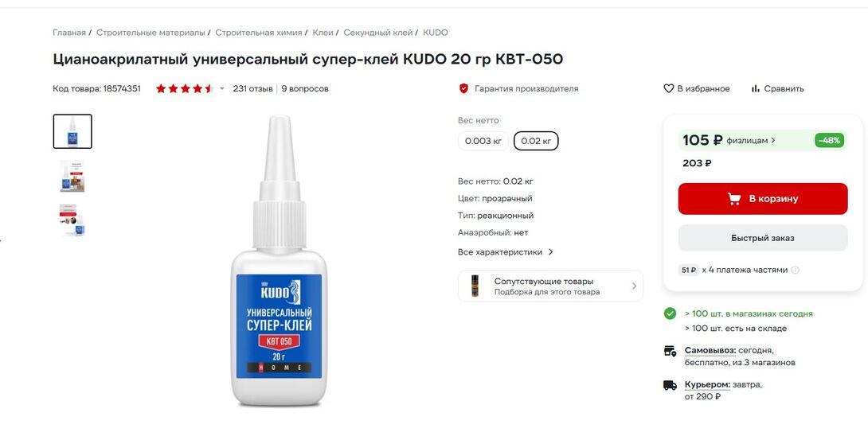The height and width of the screenshot is (436, 868).
Task: Click the delivery truck icon beside Курьером
Action: click(670, 385)
